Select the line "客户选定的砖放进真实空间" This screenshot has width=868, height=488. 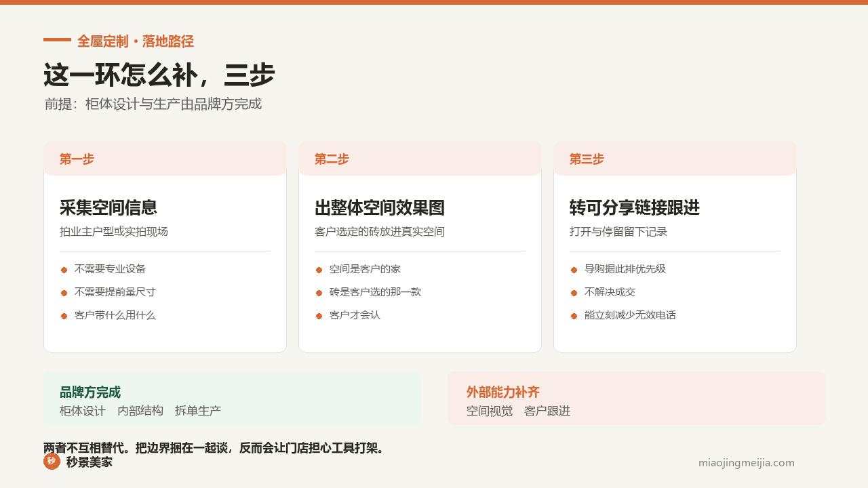[x=380, y=232]
